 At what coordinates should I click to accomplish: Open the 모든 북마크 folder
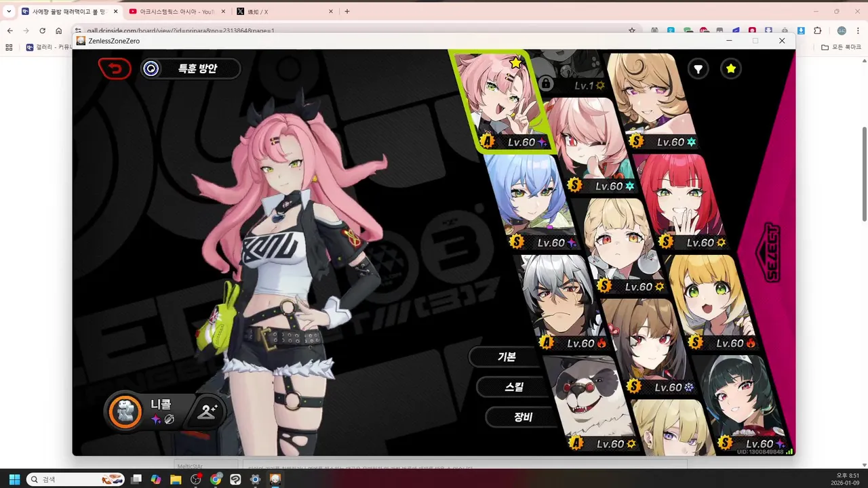[x=841, y=47]
